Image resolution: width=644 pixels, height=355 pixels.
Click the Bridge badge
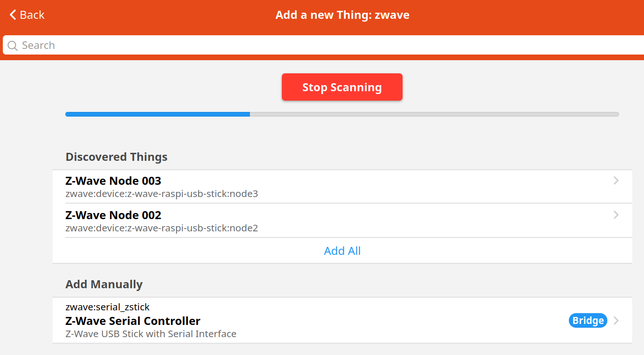588,321
